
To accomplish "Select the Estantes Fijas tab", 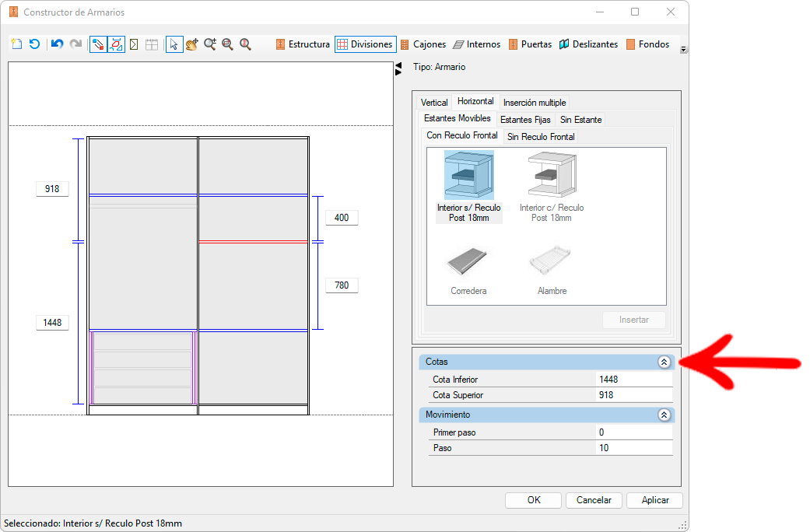I will (525, 119).
